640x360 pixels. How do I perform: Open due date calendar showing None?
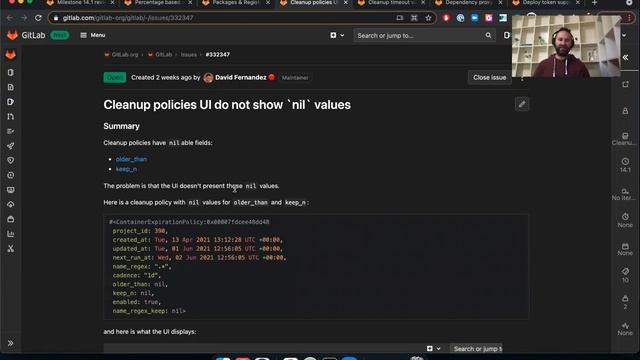625,249
